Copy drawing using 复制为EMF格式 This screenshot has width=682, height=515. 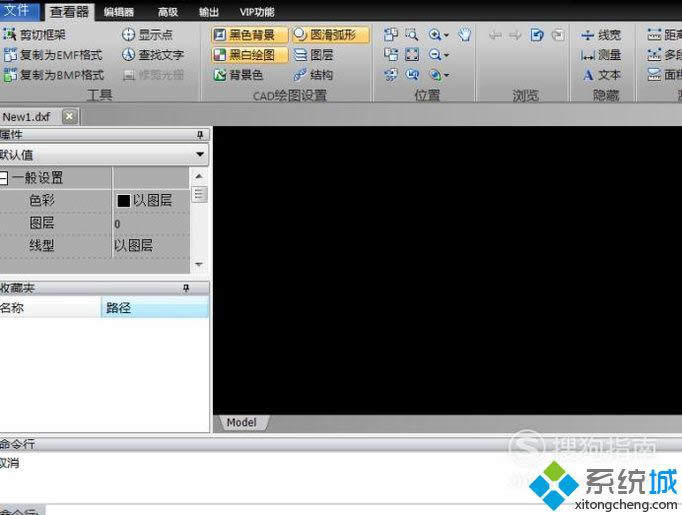point(53,55)
